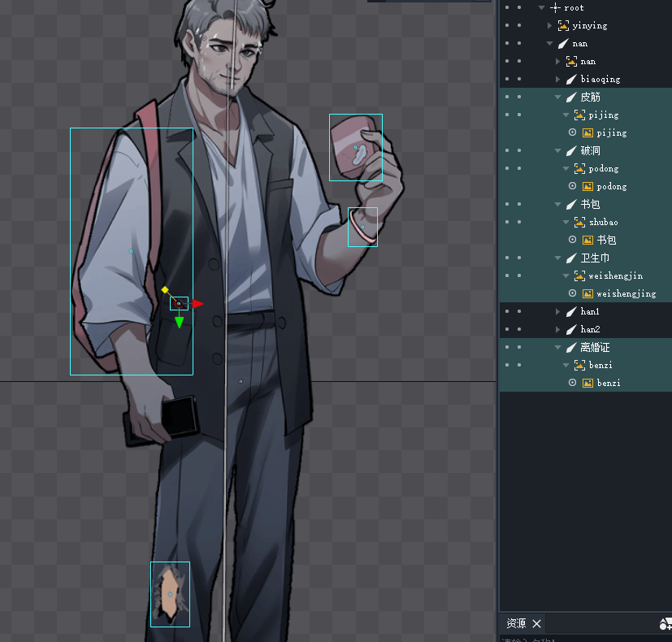Toggle the circle beside the benzi image attachment

tap(572, 383)
